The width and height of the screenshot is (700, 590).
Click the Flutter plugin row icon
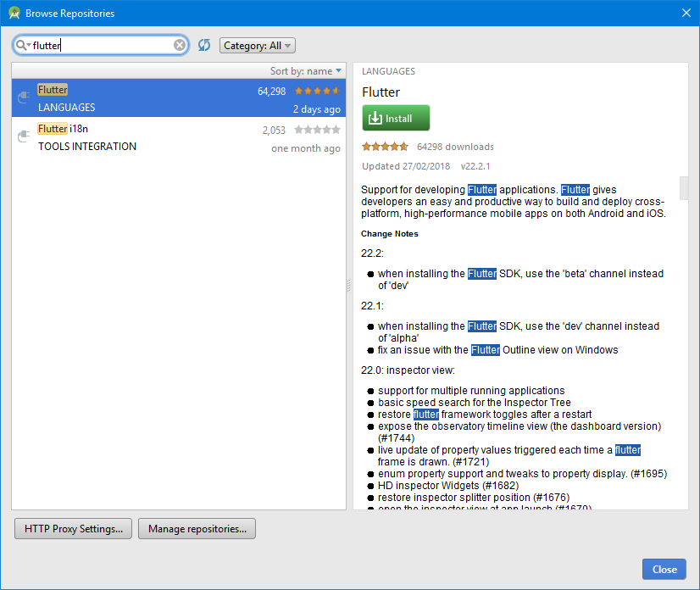tap(24, 97)
